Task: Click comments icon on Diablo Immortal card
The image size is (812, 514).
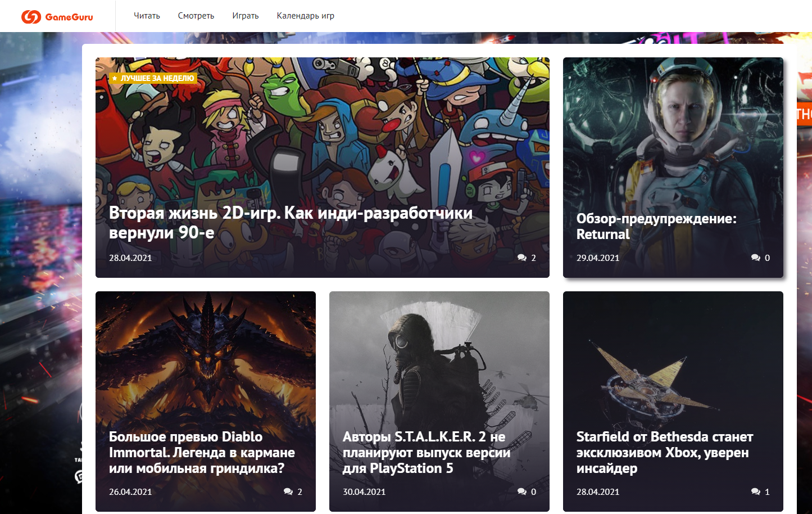Action: (288, 492)
